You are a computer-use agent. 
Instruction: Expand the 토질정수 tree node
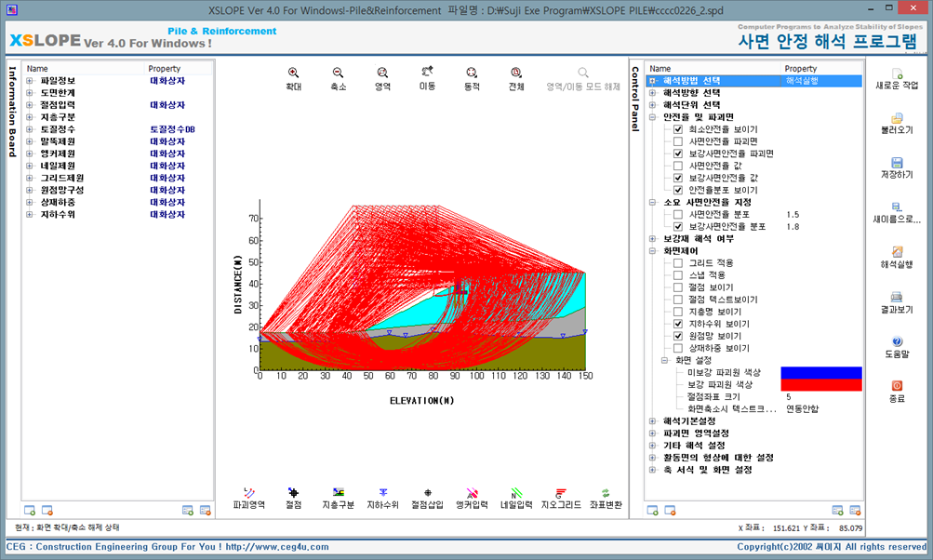coord(29,129)
